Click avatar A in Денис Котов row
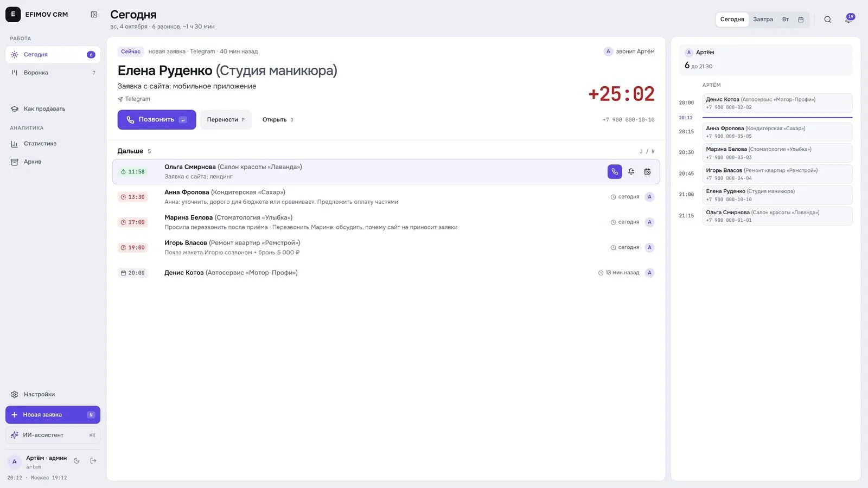This screenshot has height=488, width=868. point(649,273)
